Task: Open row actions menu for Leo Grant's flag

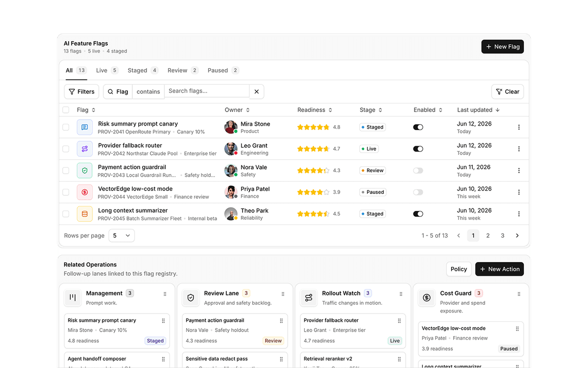Action: [519, 149]
